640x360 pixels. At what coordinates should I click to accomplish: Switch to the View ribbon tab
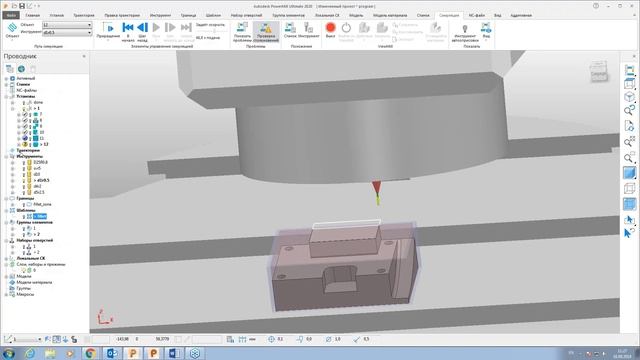click(x=498, y=15)
